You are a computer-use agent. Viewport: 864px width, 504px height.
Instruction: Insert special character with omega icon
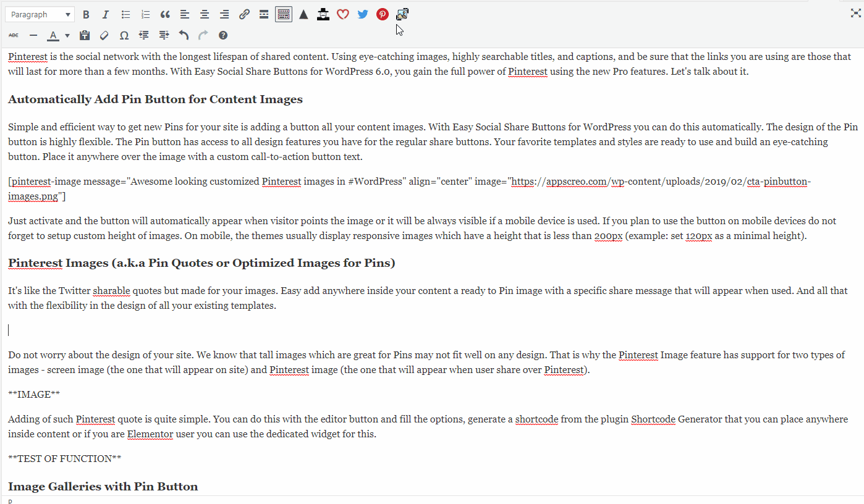[124, 35]
